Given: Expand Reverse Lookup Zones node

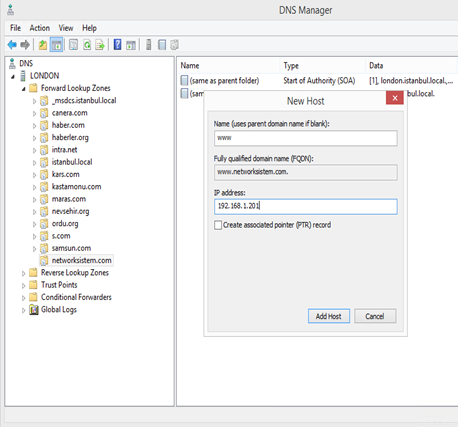Looking at the screenshot, I should coord(23,273).
